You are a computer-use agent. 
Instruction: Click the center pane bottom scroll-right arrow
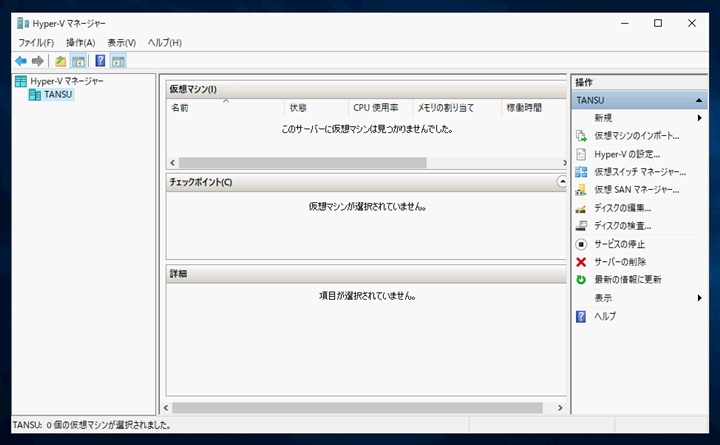pos(560,408)
